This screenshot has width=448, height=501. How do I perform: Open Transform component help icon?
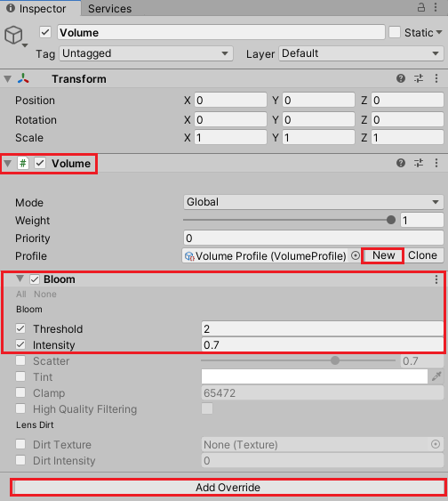[x=401, y=78]
